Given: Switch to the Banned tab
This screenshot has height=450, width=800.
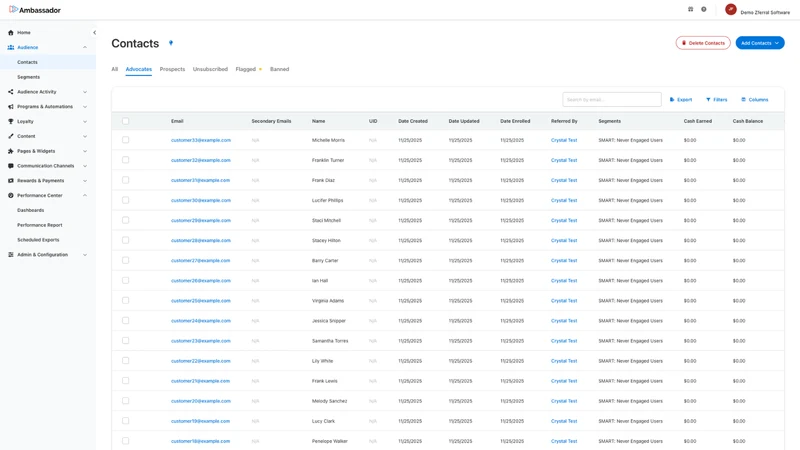Looking at the screenshot, I should (x=280, y=69).
